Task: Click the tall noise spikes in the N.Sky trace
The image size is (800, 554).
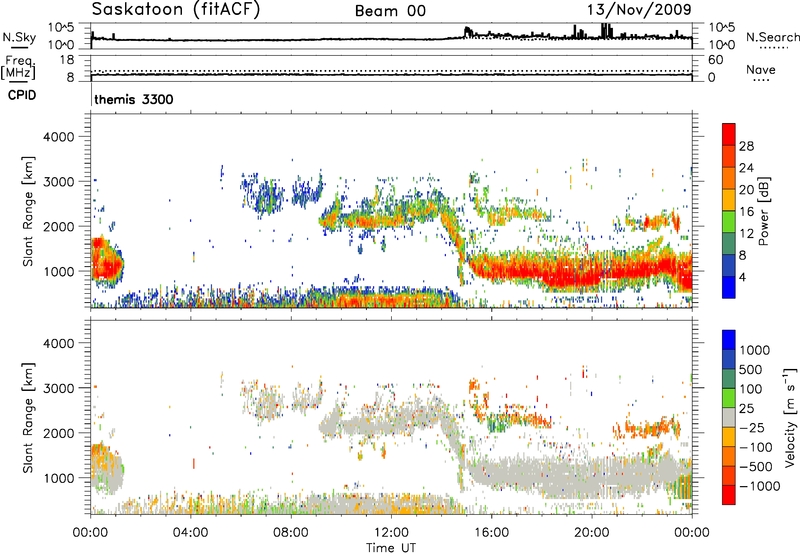Action: click(605, 31)
